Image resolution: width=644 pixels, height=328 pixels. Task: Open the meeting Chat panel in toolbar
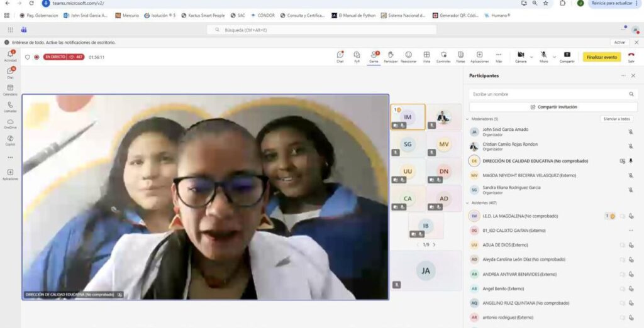pyautogui.click(x=340, y=55)
